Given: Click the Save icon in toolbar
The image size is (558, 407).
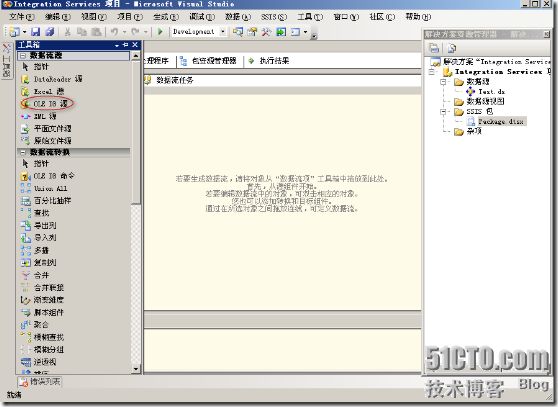Looking at the screenshot, I should 36,32.
